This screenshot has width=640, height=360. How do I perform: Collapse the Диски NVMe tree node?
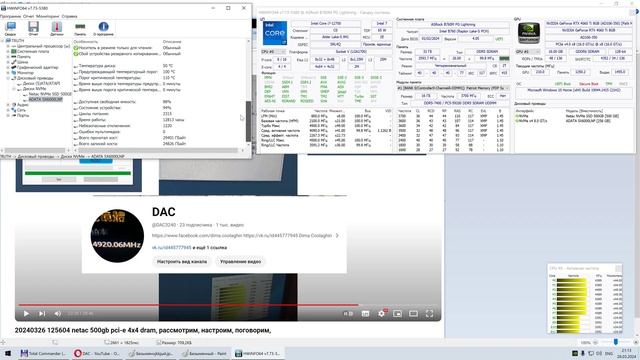coord(14,89)
